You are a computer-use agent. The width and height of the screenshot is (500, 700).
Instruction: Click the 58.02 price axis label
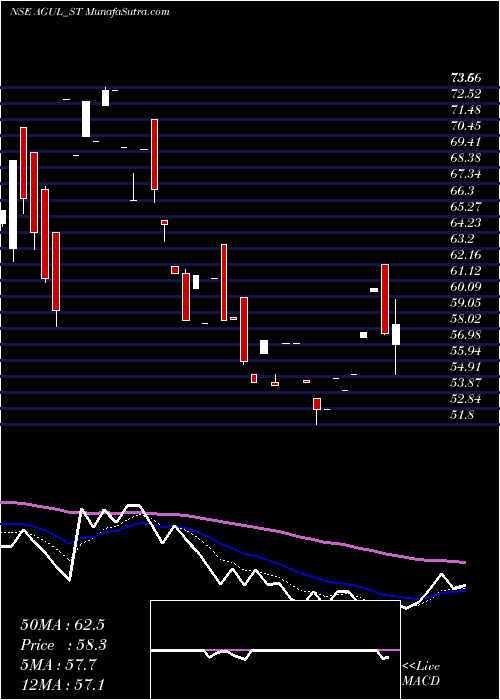click(466, 319)
